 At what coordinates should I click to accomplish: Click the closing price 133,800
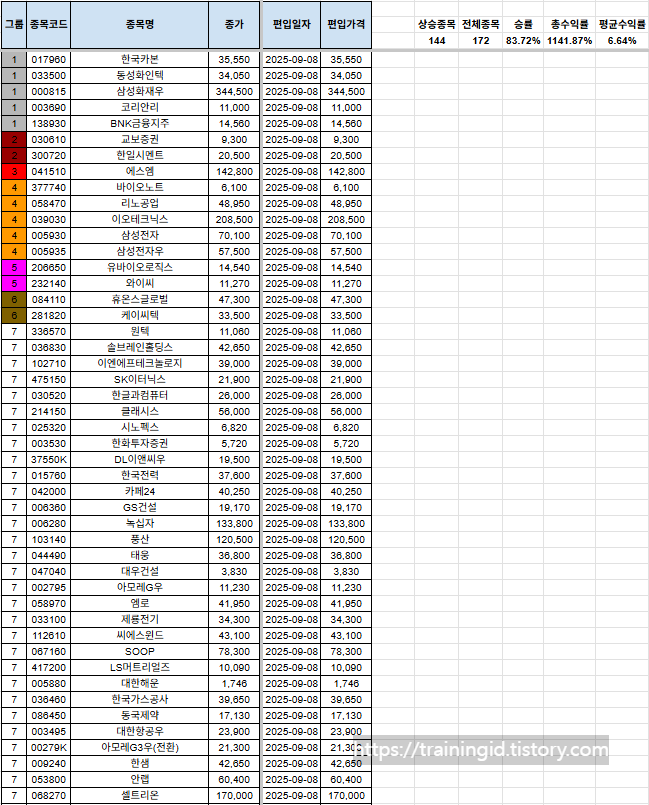pos(234,524)
